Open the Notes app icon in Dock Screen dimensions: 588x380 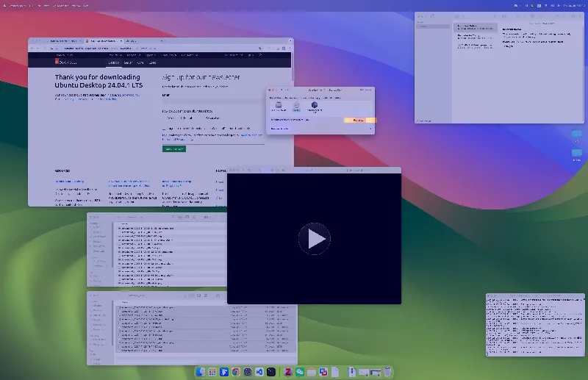point(311,372)
